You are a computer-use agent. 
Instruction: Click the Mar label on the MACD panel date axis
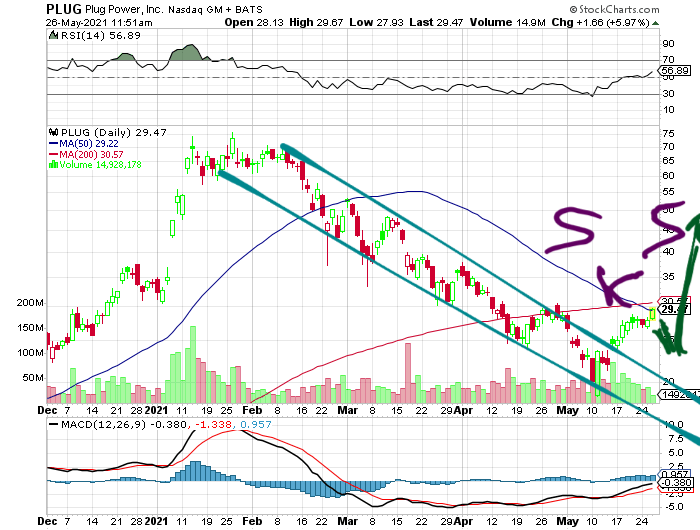tap(348, 521)
